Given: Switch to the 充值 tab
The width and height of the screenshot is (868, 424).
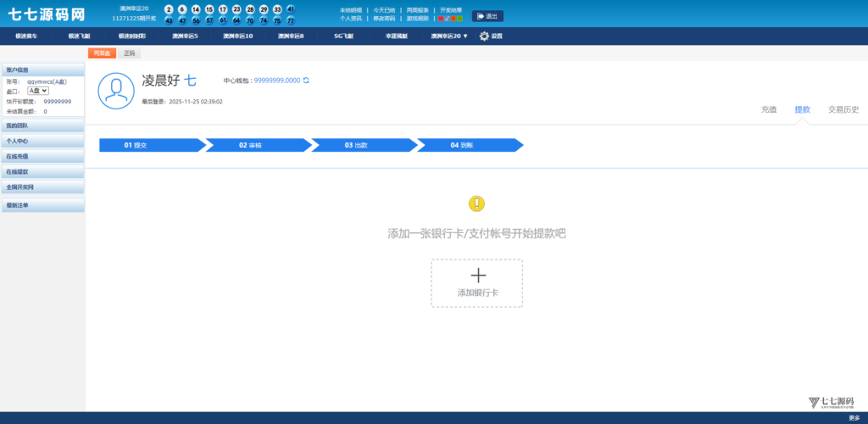Looking at the screenshot, I should pyautogui.click(x=769, y=109).
